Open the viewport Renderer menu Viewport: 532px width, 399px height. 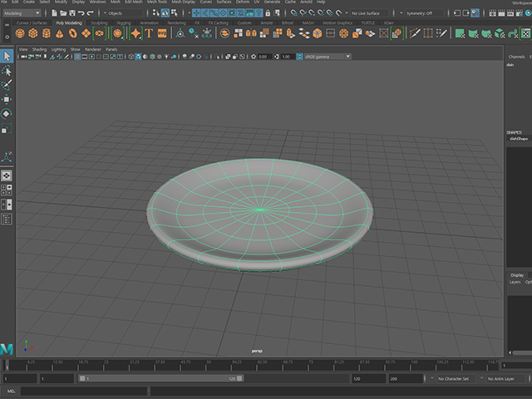(93, 49)
